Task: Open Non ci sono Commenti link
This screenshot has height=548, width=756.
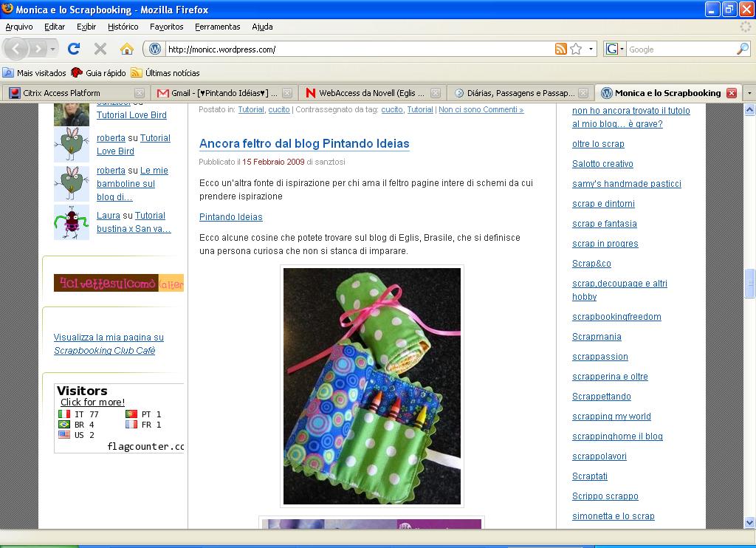Action: click(481, 109)
